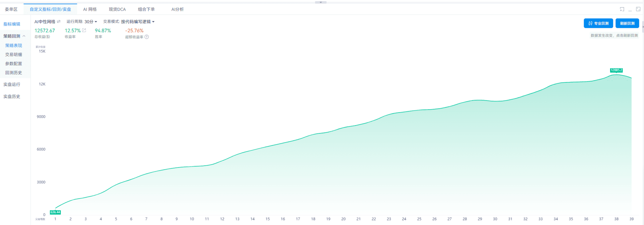The height and width of the screenshot is (225, 644).
Task: Switch to the 委单区 tab
Action: tap(11, 9)
